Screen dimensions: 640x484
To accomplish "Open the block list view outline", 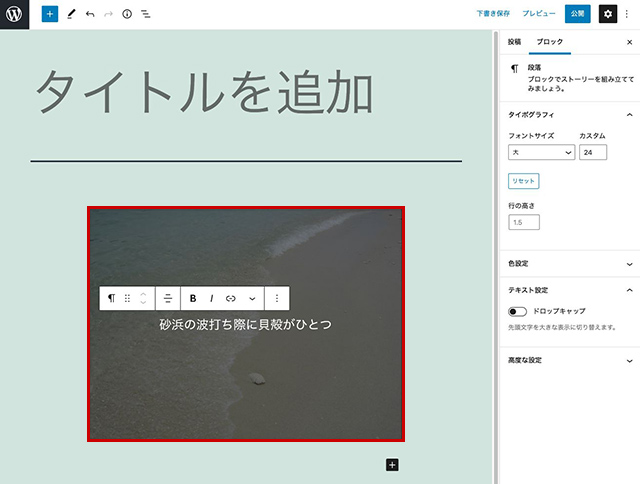I will click(146, 14).
